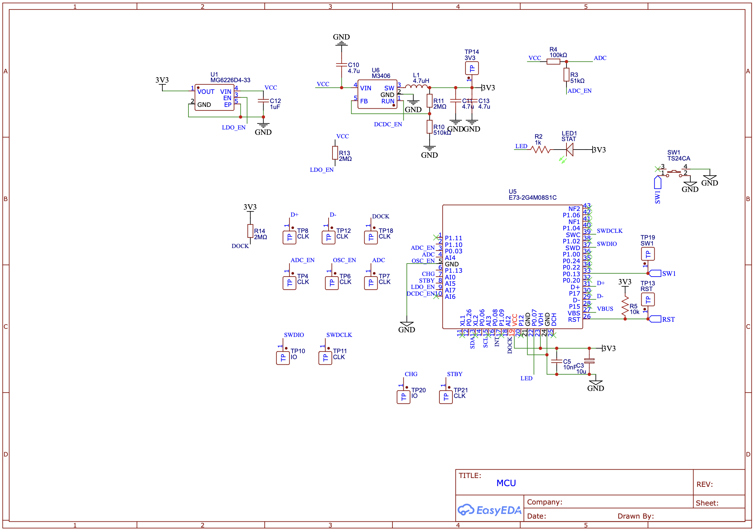Click the TP10 SWDIO test point symbol
The image size is (756, 532).
pyautogui.click(x=283, y=357)
